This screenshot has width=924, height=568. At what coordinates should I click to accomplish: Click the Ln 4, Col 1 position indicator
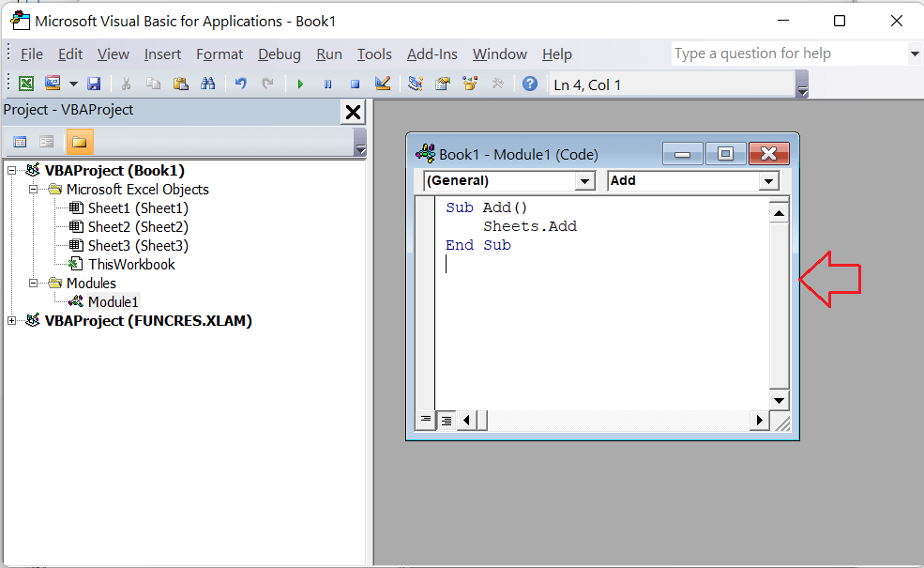click(672, 84)
